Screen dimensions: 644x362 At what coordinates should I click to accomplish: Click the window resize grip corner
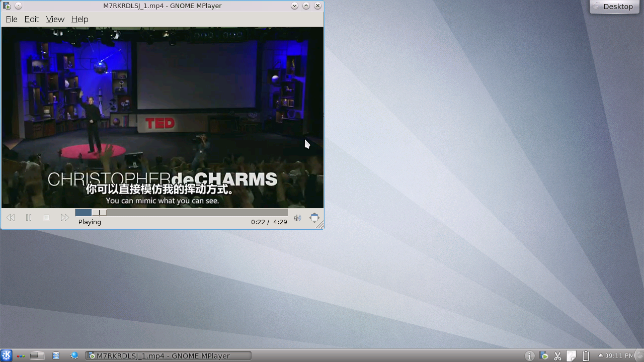(320, 225)
